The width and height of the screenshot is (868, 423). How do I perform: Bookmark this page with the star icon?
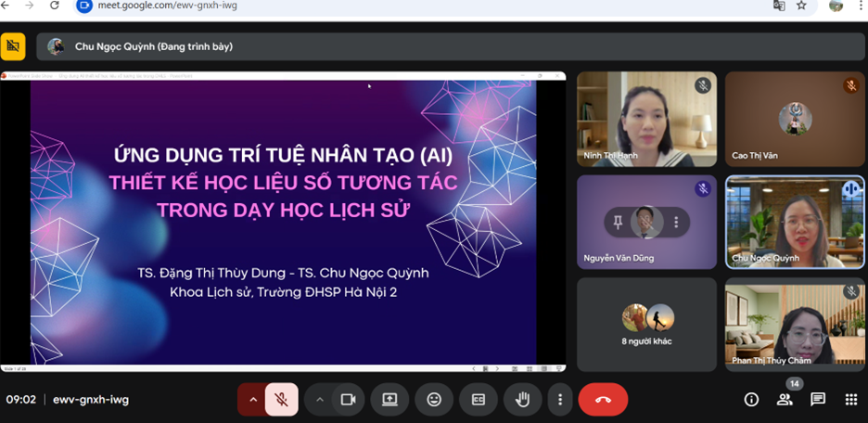801,6
